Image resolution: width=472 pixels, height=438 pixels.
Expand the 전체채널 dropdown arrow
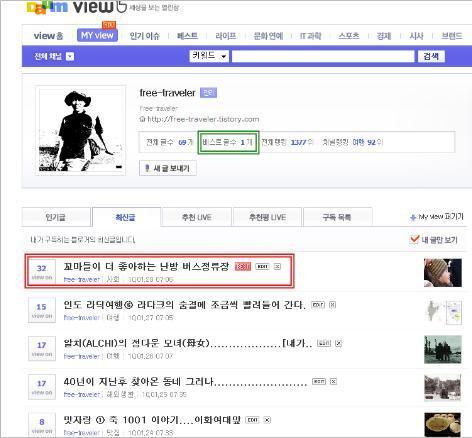click(x=70, y=56)
